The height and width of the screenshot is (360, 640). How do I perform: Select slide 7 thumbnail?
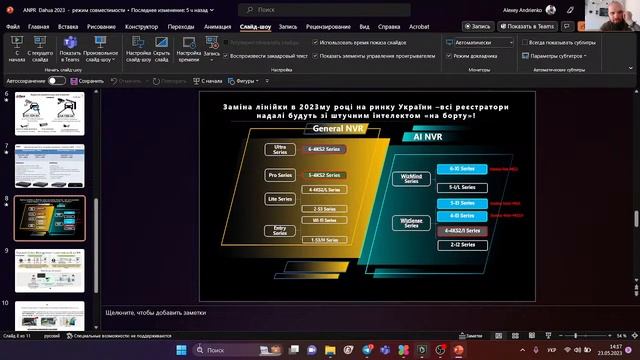click(x=50, y=166)
